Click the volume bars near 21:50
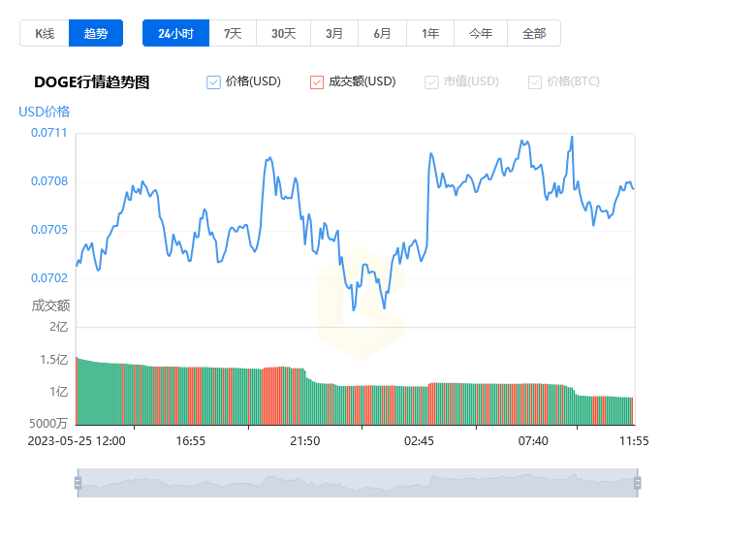 tap(305, 400)
